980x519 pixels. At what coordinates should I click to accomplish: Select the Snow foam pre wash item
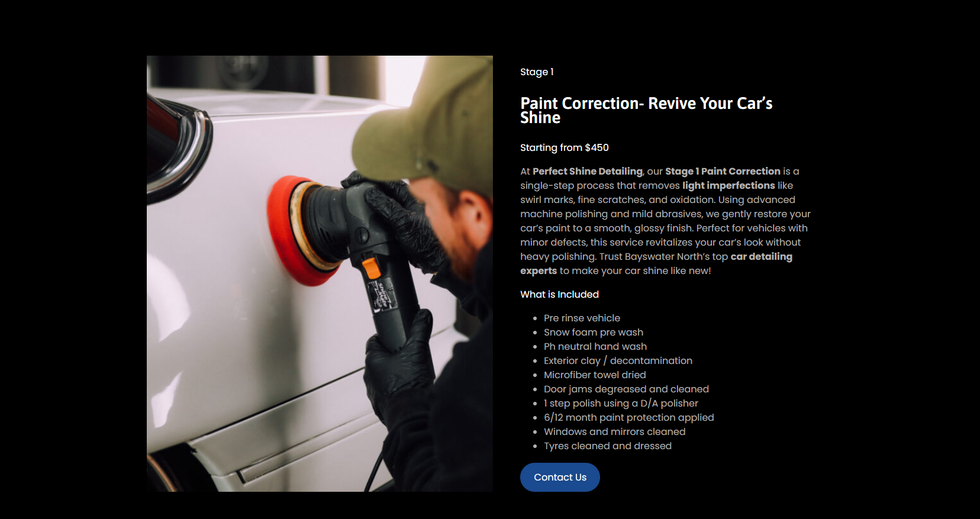594,333
